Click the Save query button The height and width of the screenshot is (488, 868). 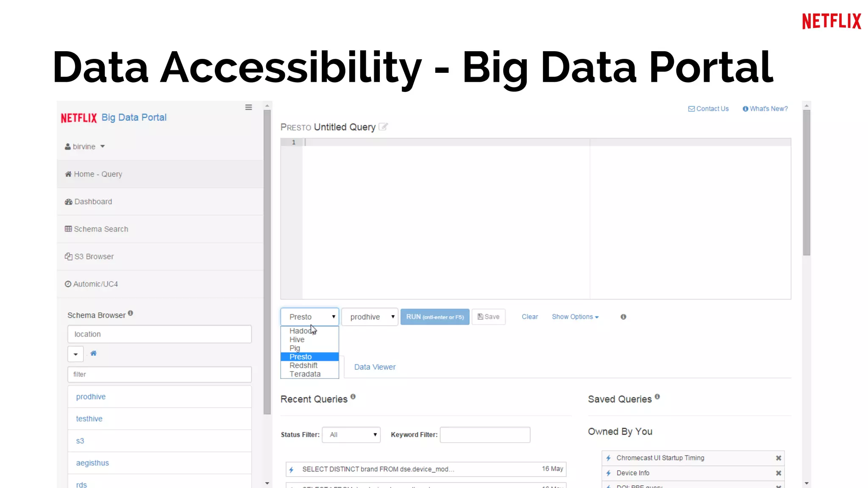[489, 317]
